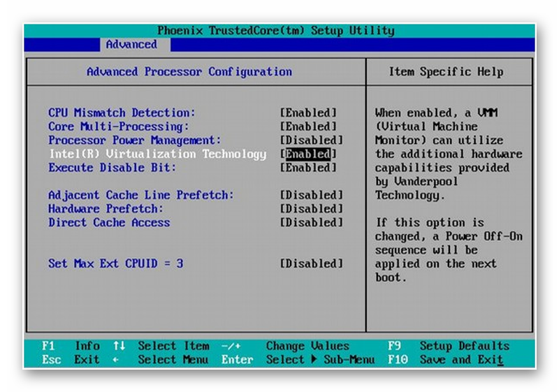This screenshot has width=559, height=392.
Task: Select the Advanced menu tab
Action: coord(135,45)
